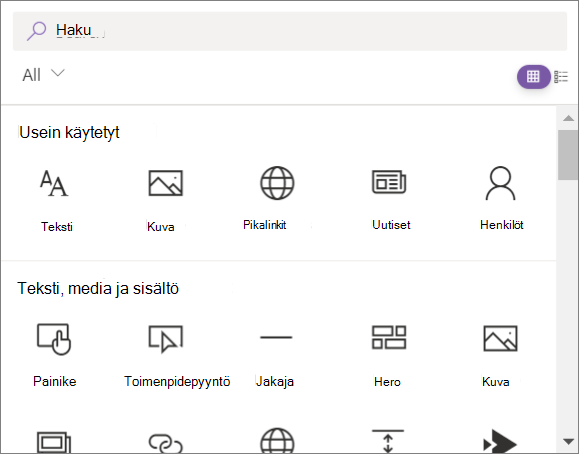
Task: Choose the Pikalinkit globe icon
Action: click(x=277, y=183)
